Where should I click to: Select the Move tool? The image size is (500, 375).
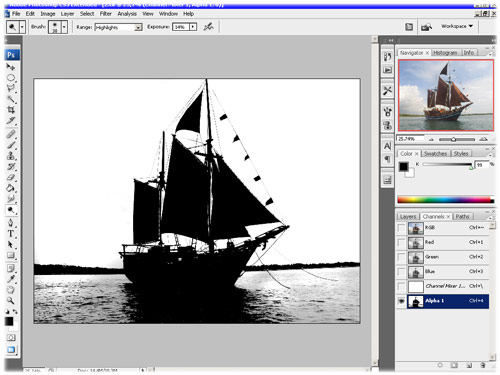[11, 67]
